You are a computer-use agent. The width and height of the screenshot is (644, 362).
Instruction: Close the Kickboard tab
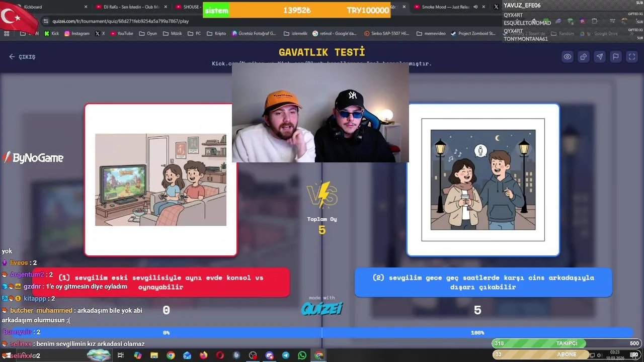pyautogui.click(x=86, y=7)
